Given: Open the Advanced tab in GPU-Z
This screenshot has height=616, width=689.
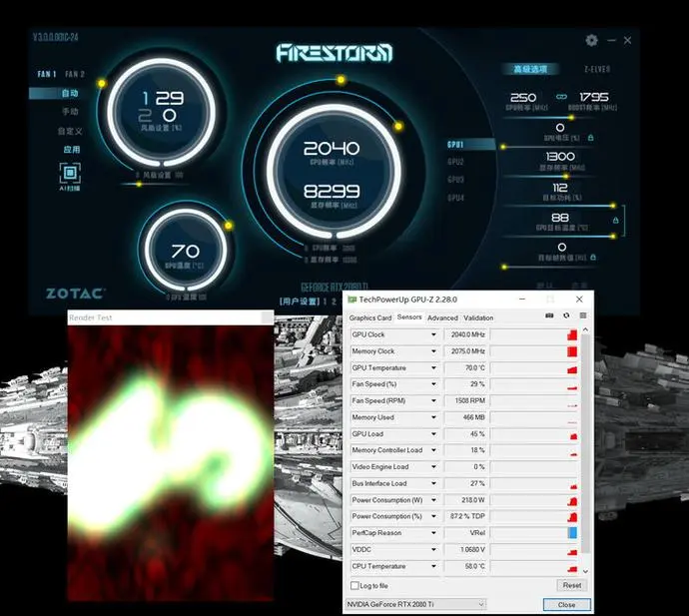Looking at the screenshot, I should [x=442, y=317].
